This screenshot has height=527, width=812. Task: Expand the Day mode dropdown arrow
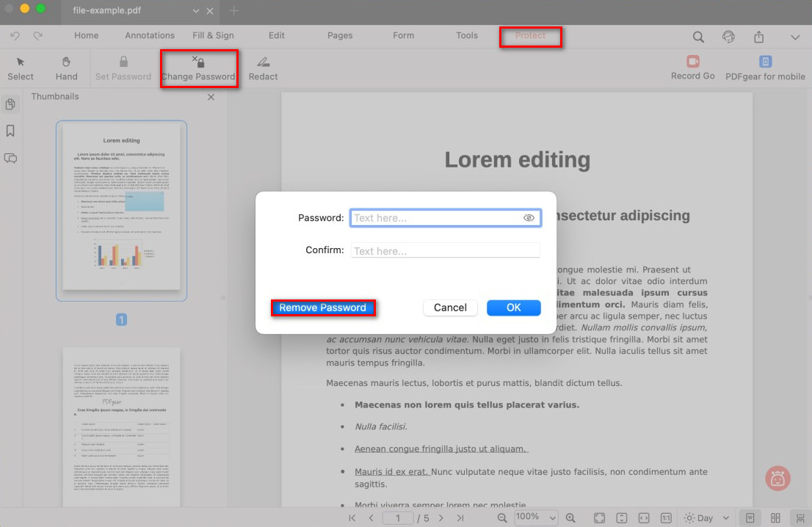[x=725, y=517]
